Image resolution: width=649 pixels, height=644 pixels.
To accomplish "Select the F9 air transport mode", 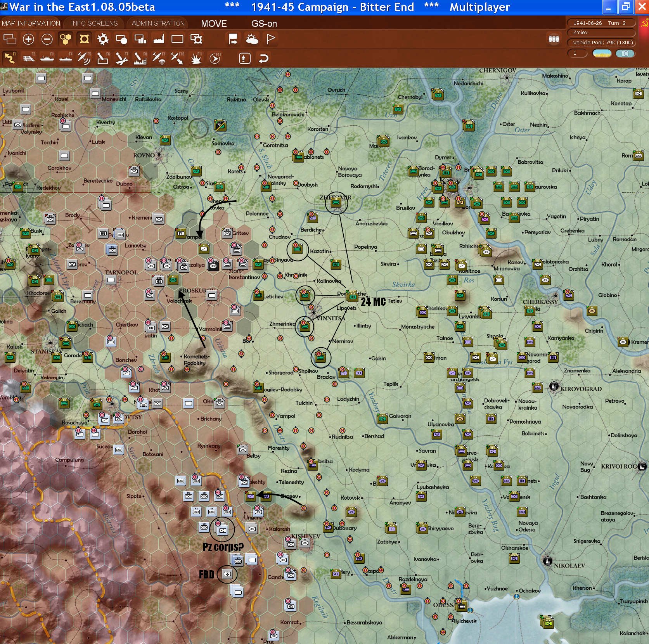I will [159, 58].
